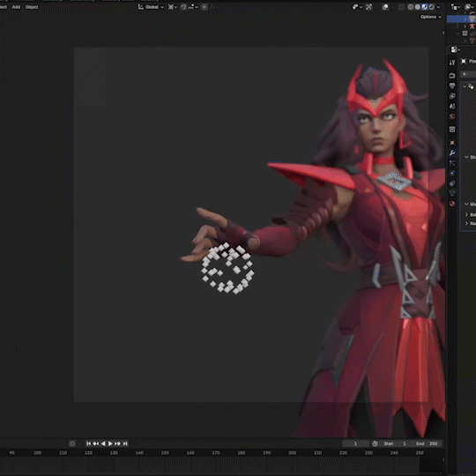Switch to Solid viewport shading
The image size is (476, 476).
418,7
